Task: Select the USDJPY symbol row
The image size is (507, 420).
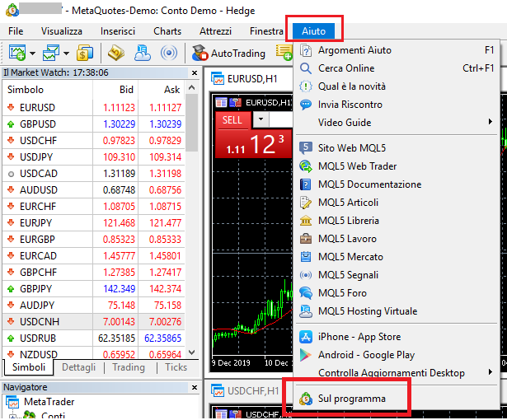Action: point(93,156)
